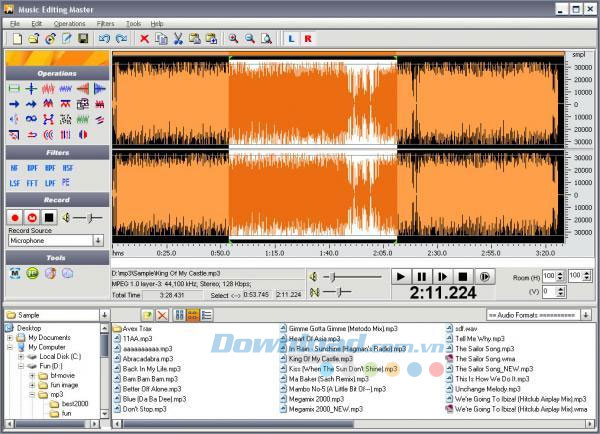Stop recording with the black square
The height and width of the screenshot is (434, 600).
[49, 218]
